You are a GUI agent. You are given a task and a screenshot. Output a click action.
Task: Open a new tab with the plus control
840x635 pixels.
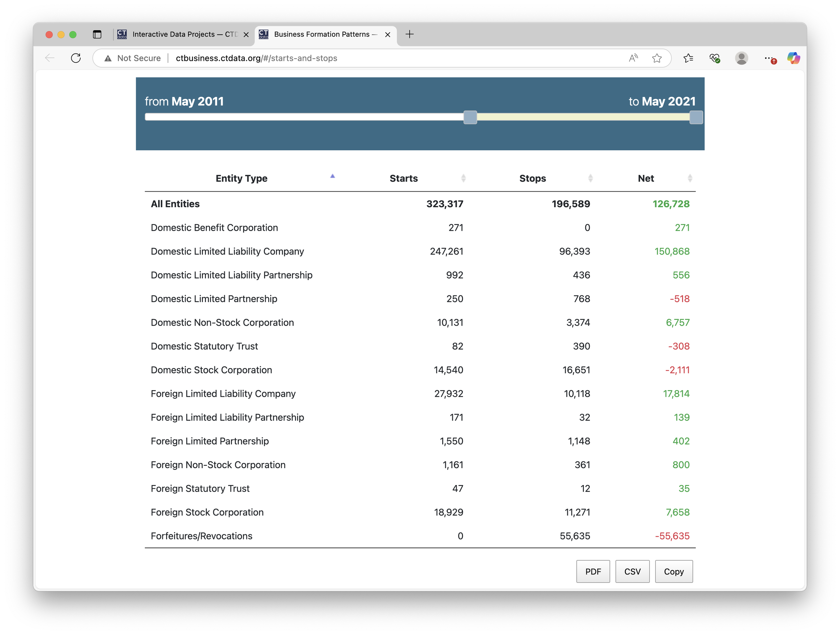click(x=409, y=34)
